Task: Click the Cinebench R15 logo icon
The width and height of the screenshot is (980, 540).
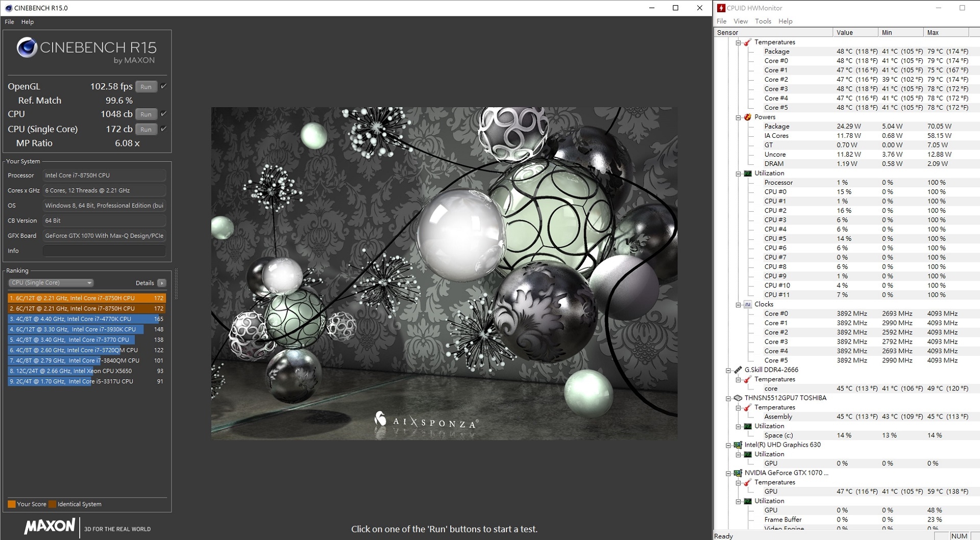Action: click(x=27, y=48)
